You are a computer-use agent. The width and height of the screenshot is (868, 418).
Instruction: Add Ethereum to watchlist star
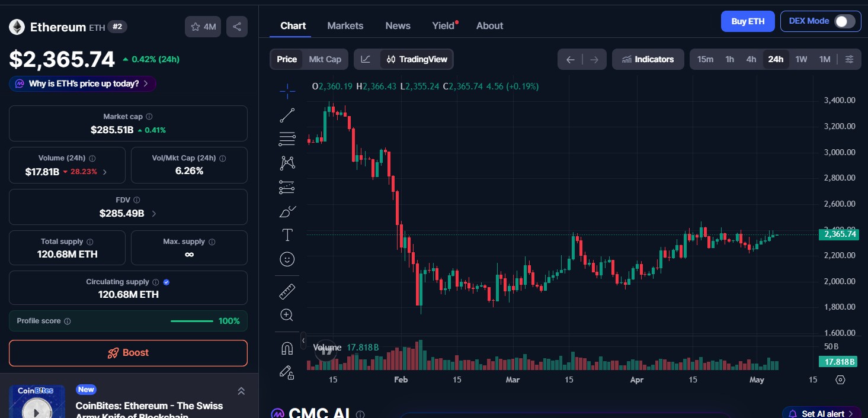[x=203, y=27]
